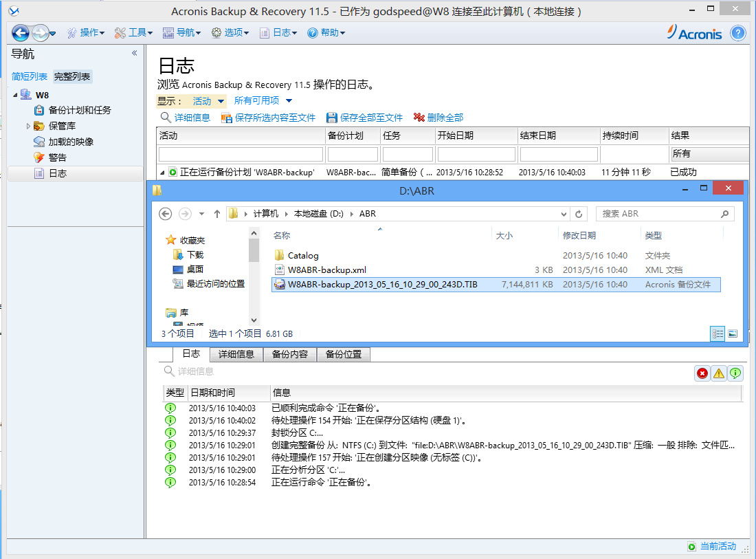Screen dimensions: 756x559
Task: Collapse the W8 tree node
Action: pyautogui.click(x=15, y=95)
